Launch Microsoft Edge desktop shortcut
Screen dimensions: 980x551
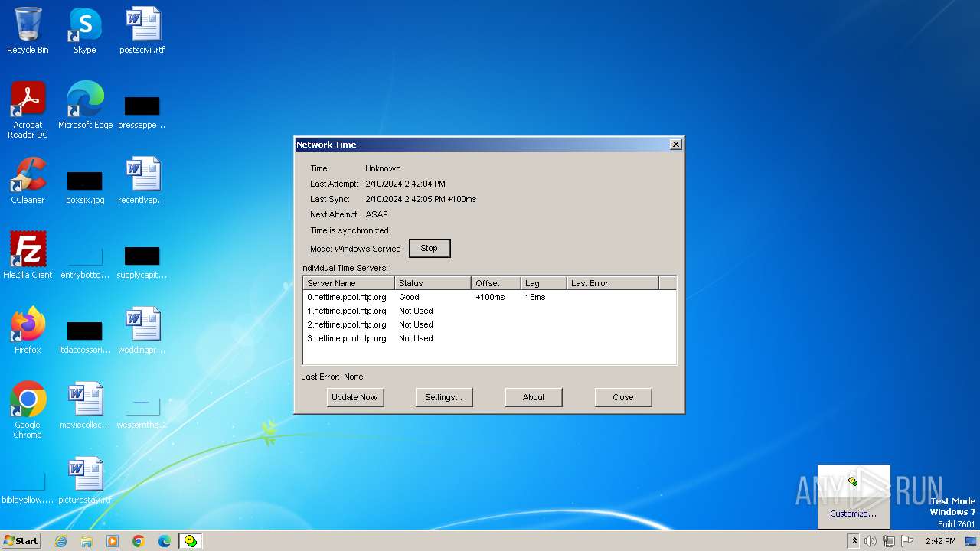(85, 106)
